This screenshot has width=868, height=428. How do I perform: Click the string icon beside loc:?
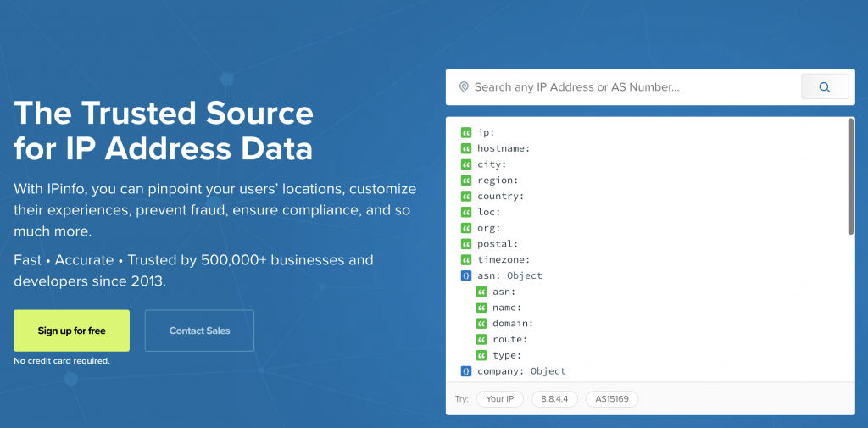[465, 212]
